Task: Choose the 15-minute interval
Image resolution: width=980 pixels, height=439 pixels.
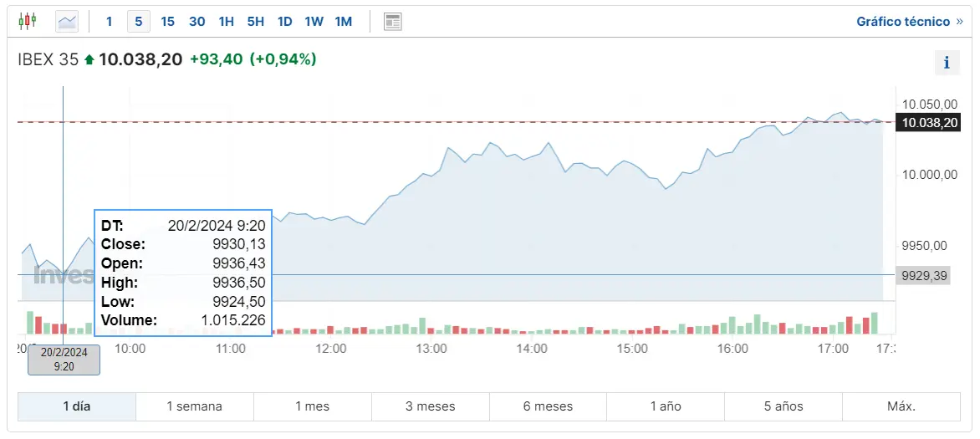Action: pos(167,21)
